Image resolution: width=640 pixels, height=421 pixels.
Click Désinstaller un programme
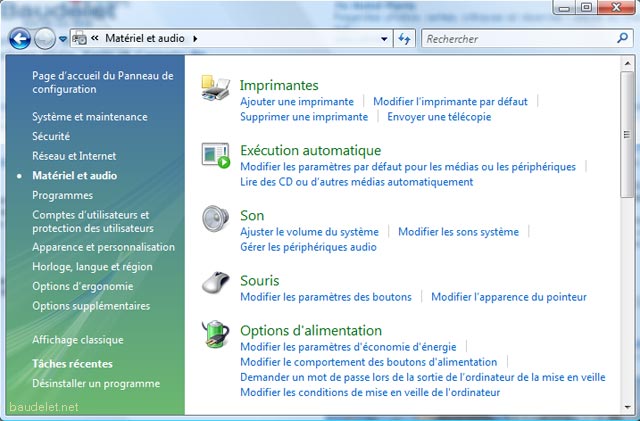(96, 383)
